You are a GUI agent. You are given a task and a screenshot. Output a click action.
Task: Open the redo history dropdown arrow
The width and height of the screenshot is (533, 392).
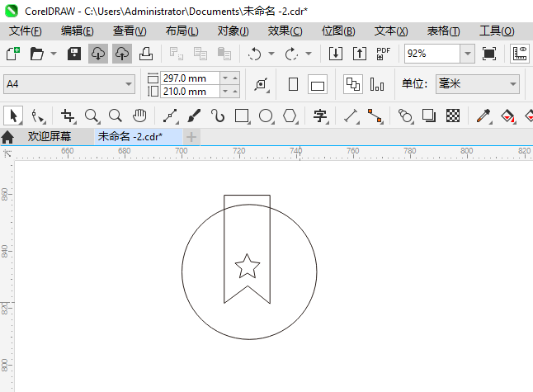pos(309,54)
